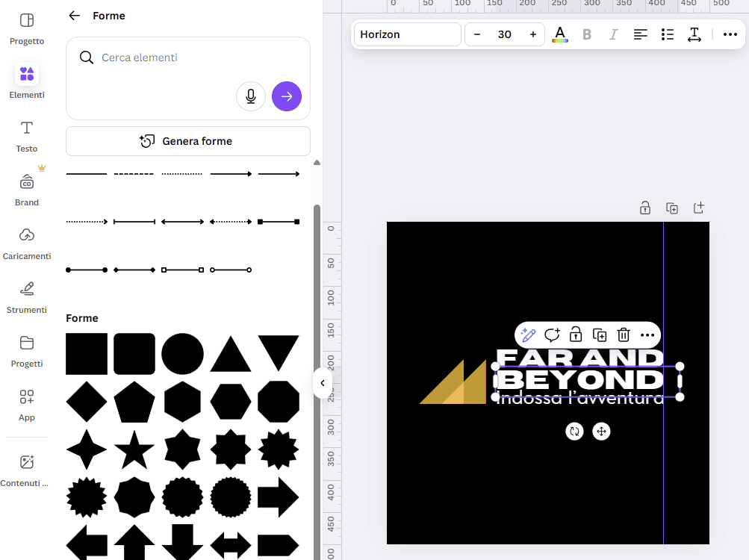
Task: Switch to the Caricamenti sidebar tab
Action: 27,243
